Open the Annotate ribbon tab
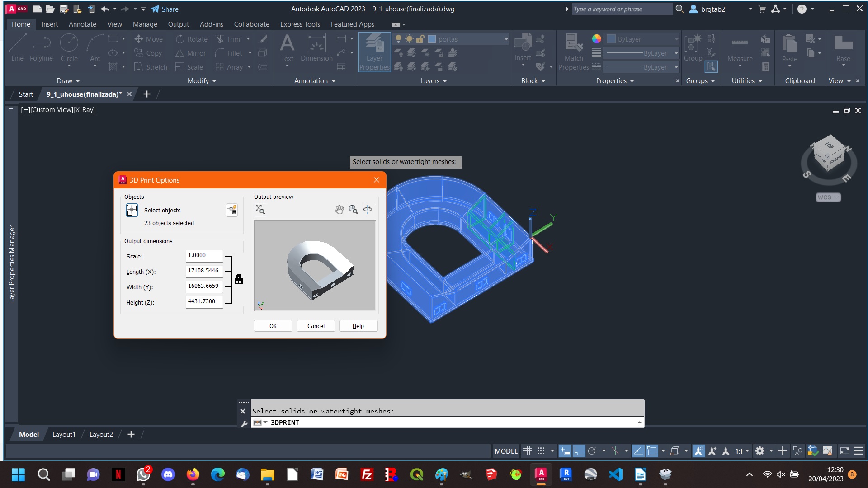This screenshot has height=488, width=868. [82, 24]
